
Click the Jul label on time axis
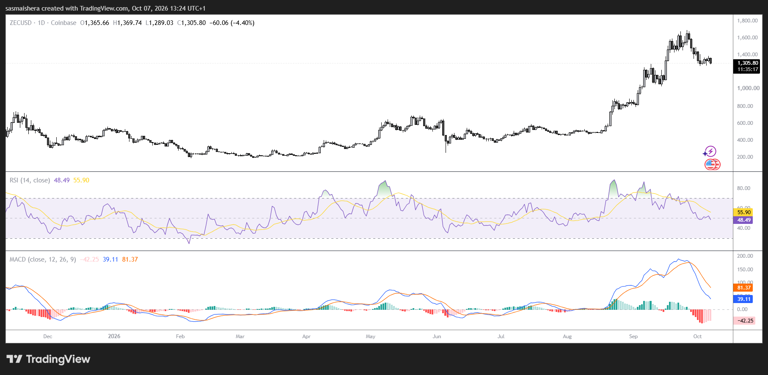(501, 337)
